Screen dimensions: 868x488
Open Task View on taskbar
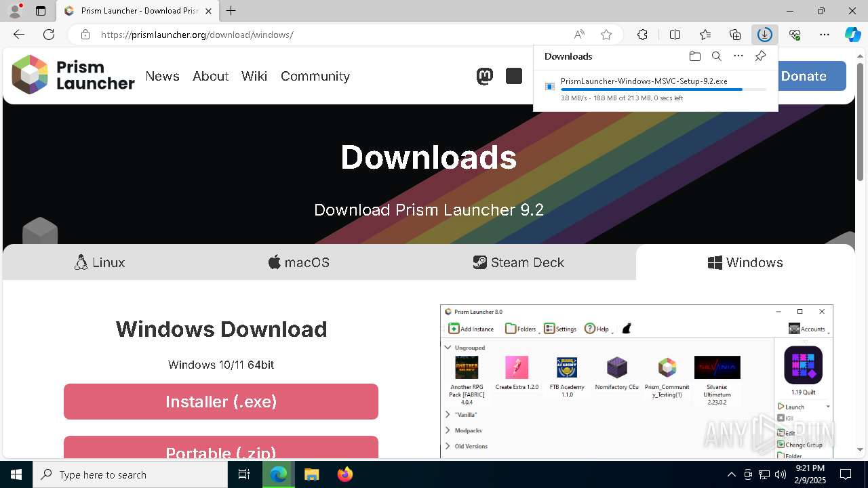point(244,474)
